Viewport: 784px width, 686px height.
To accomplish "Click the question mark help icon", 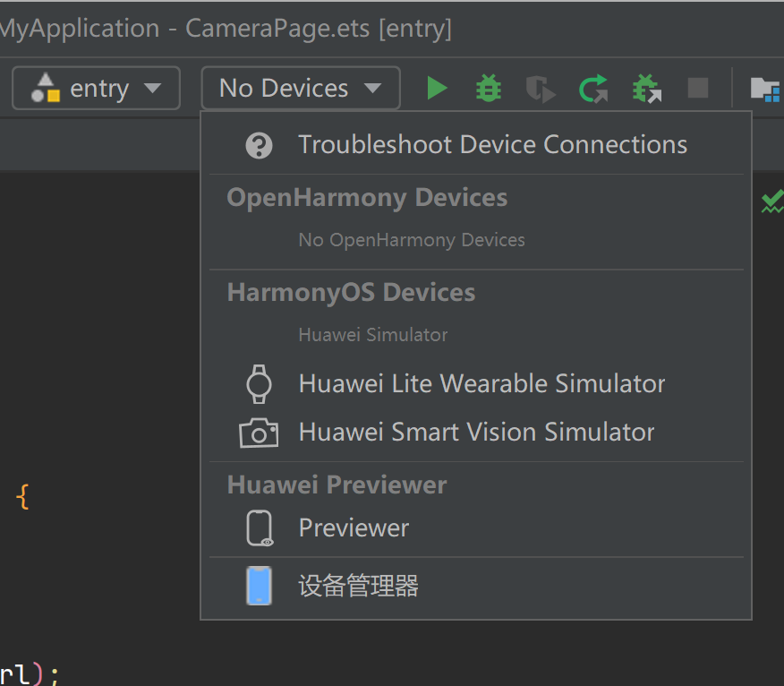I will pyautogui.click(x=259, y=146).
